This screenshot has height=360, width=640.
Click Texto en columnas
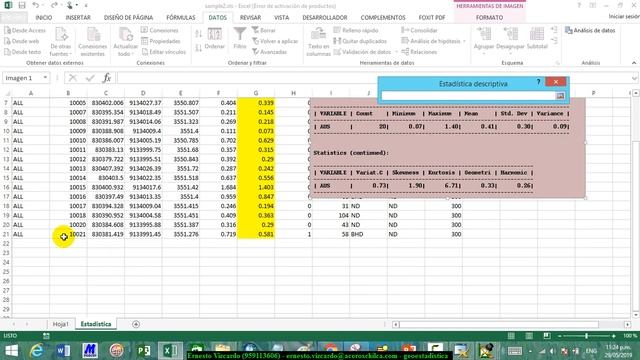[318, 42]
